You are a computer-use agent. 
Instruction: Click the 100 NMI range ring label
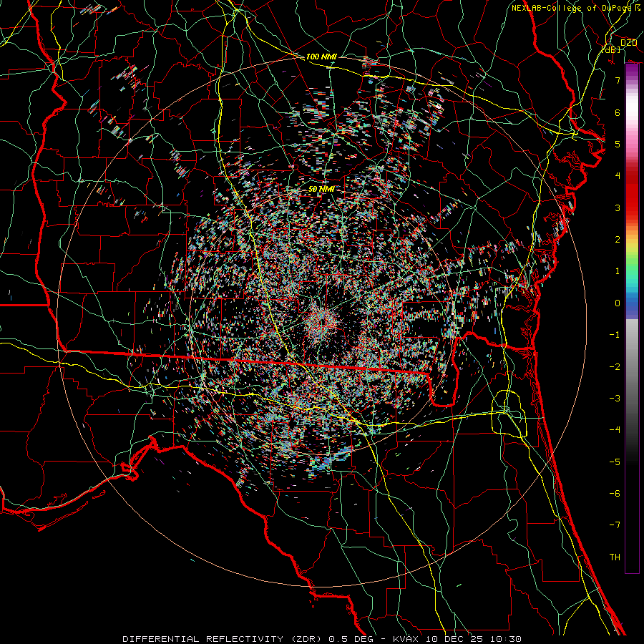pos(321,57)
